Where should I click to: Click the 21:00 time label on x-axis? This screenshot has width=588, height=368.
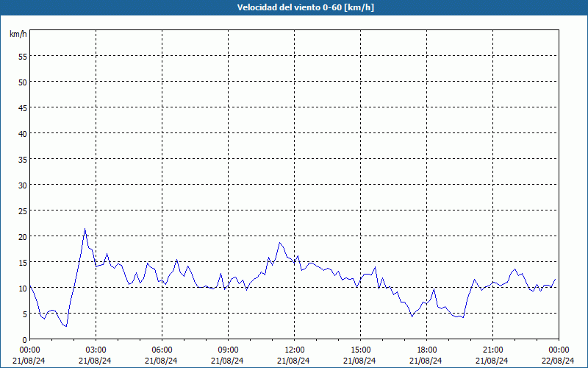click(492, 350)
